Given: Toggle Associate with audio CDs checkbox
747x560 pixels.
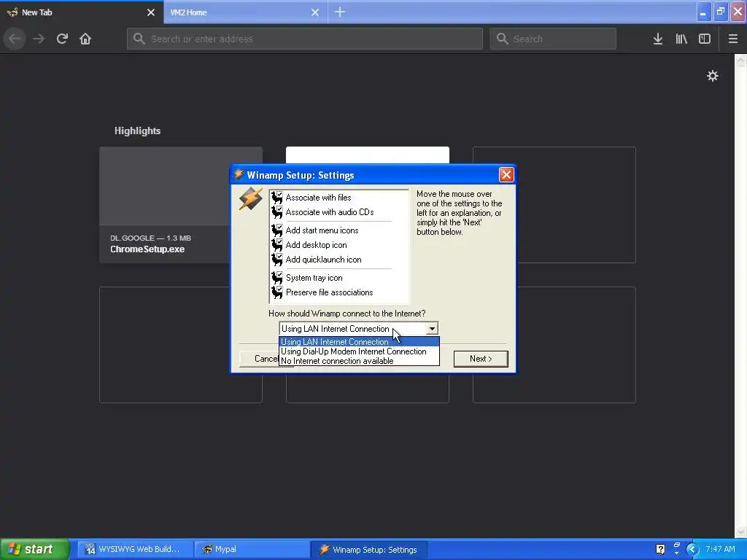Looking at the screenshot, I should pos(279,209).
